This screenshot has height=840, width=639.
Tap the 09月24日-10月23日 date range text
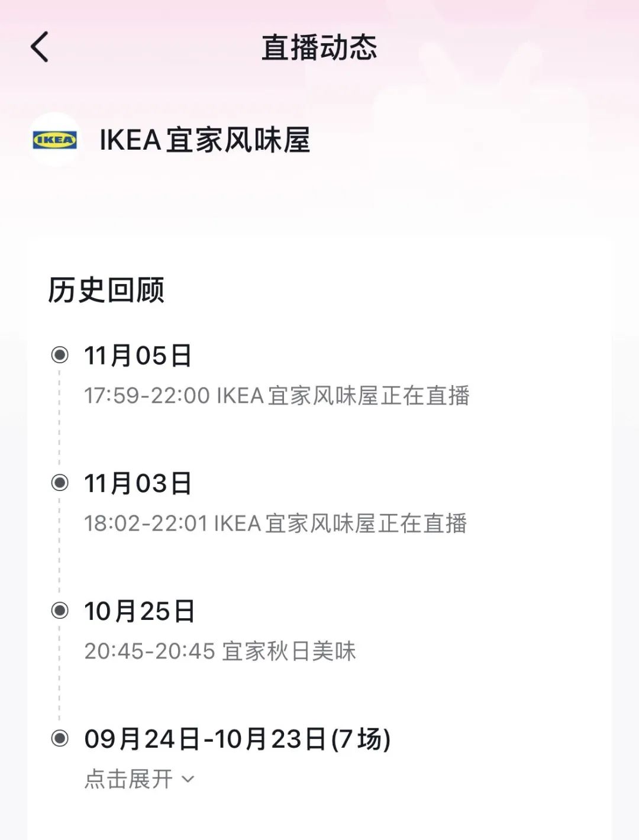click(x=205, y=739)
